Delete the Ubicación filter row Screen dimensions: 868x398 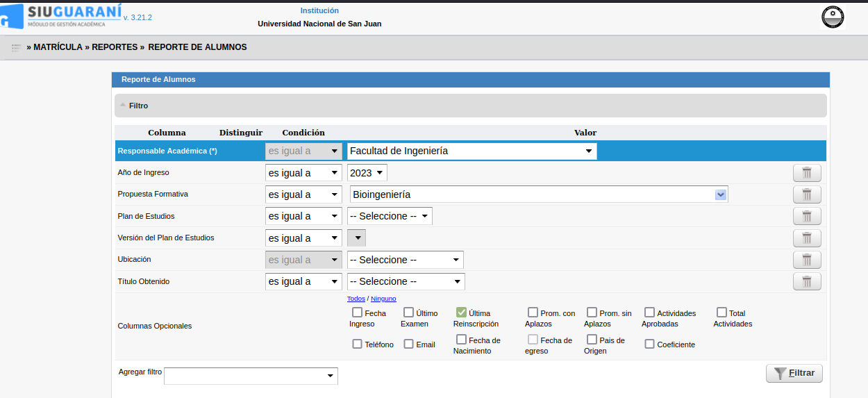pos(806,260)
